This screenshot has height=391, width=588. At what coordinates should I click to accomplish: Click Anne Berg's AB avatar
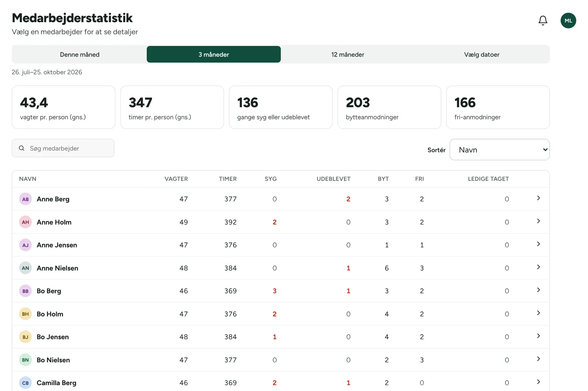[25, 199]
